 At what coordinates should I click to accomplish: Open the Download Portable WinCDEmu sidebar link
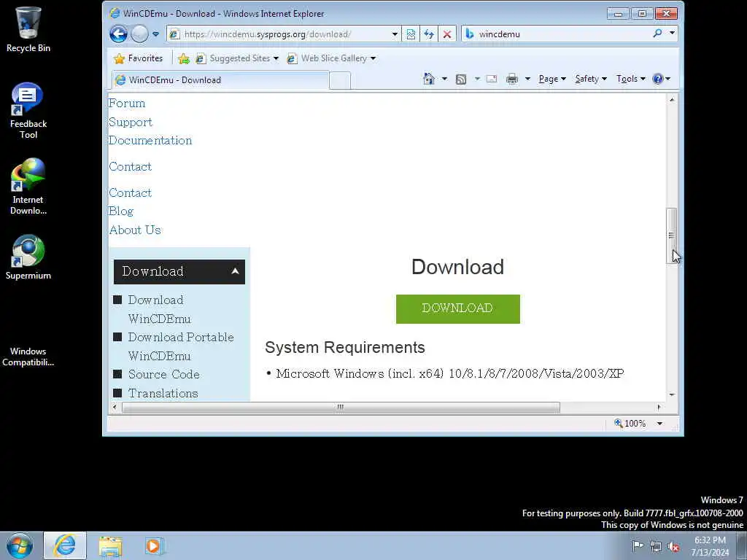coord(181,346)
